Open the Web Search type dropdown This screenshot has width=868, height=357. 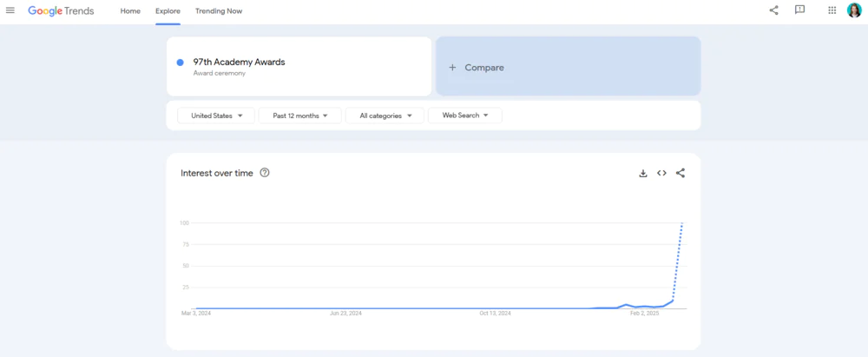pyautogui.click(x=465, y=116)
